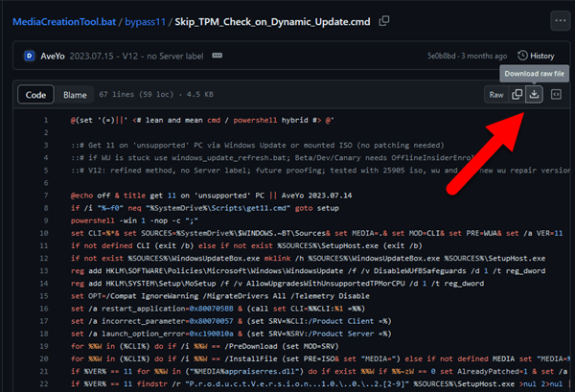Open the MediaCreationTool.bat repository link

[x=64, y=22]
